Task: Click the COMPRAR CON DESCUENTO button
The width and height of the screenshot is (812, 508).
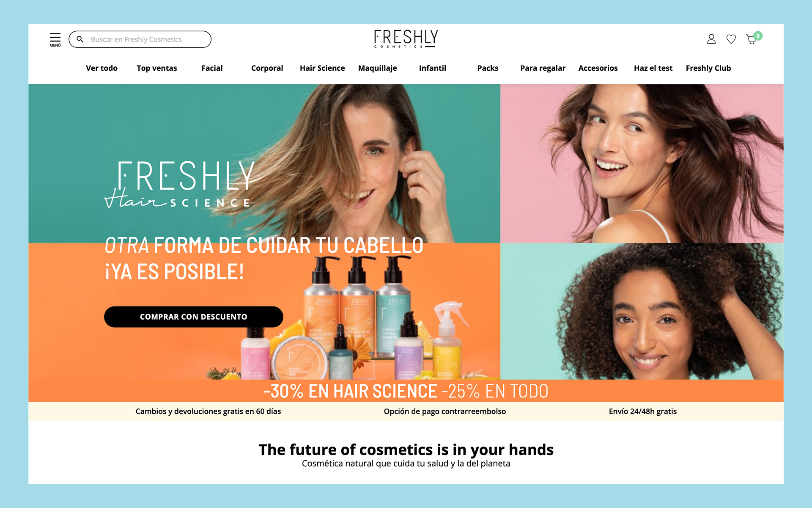Action: [194, 317]
